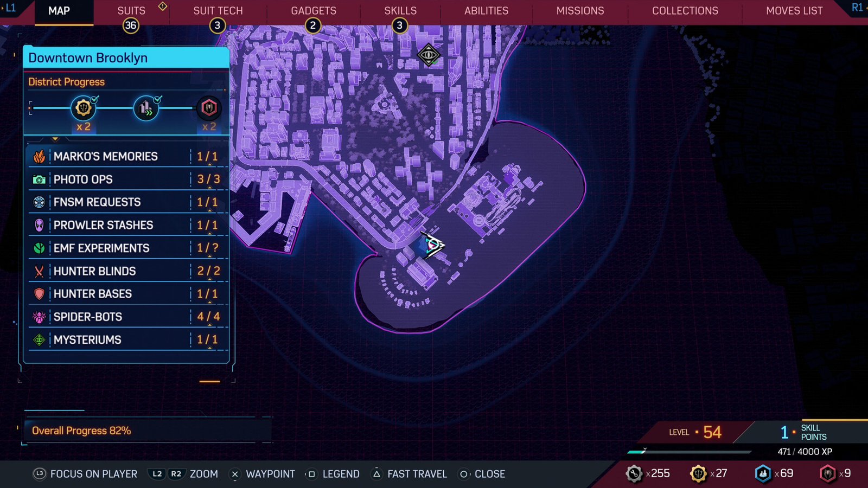Click the Close prompt
The image size is (868, 488).
point(482,474)
